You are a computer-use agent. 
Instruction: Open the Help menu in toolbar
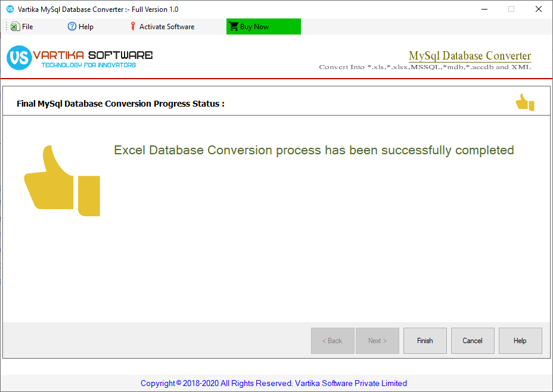(x=81, y=26)
